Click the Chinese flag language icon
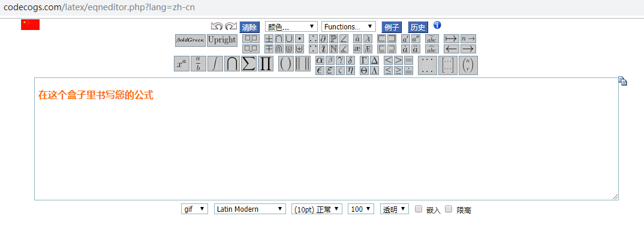The image size is (644, 234). [31, 25]
